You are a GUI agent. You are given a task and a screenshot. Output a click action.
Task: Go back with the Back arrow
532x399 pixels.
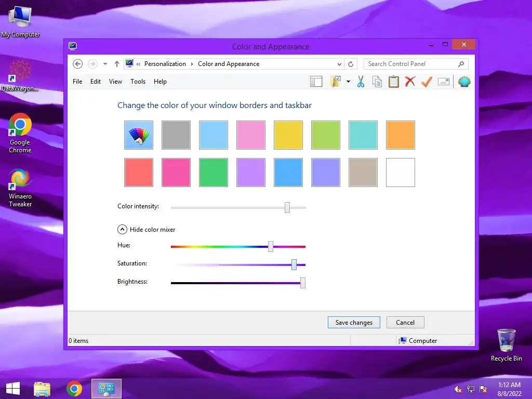click(x=78, y=64)
